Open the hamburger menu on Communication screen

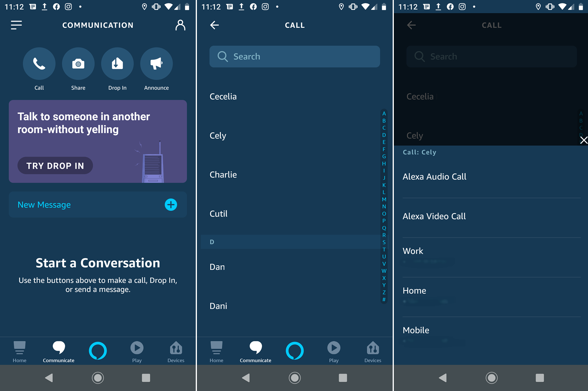click(16, 25)
